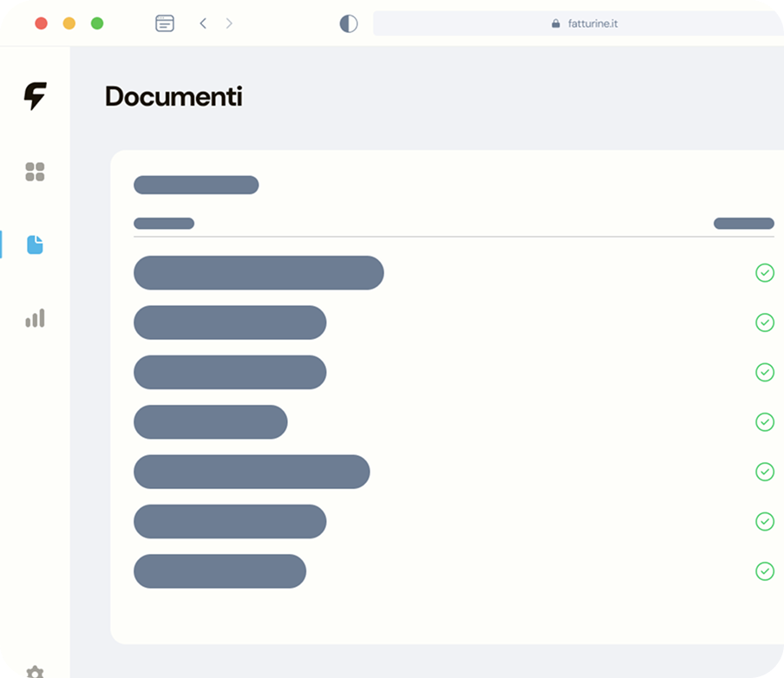The image size is (784, 678).
Task: Navigate back with the left browser arrow
Action: pyautogui.click(x=203, y=23)
